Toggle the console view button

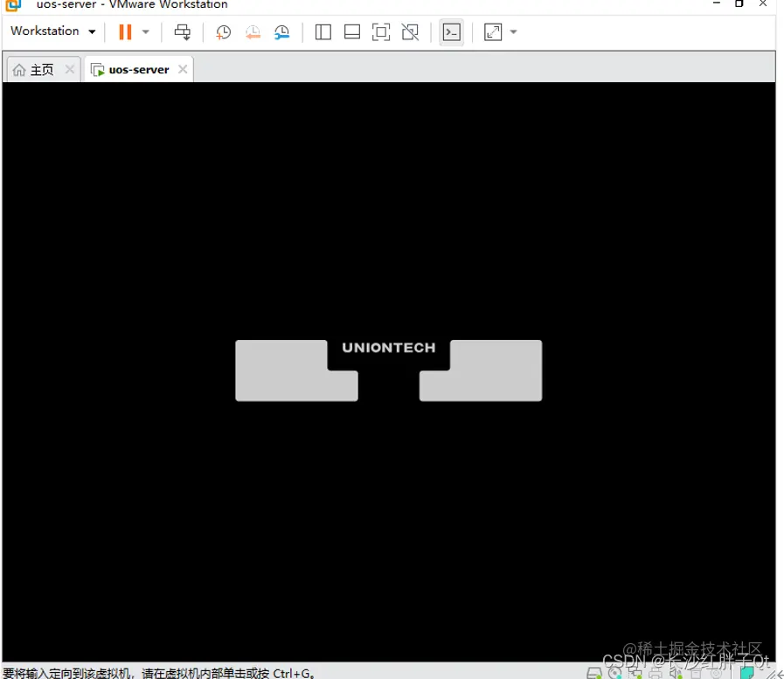452,32
